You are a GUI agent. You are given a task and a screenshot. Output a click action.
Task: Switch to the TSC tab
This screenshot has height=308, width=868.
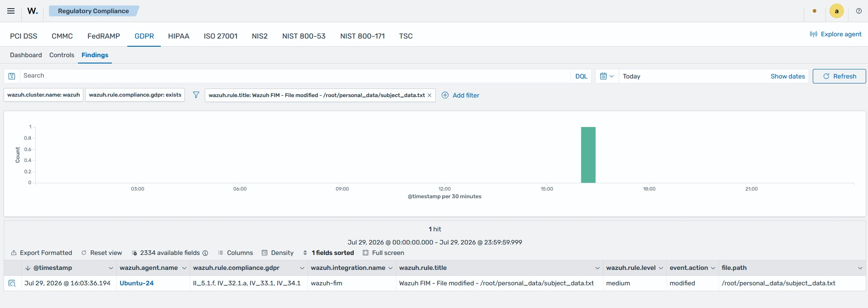(406, 36)
